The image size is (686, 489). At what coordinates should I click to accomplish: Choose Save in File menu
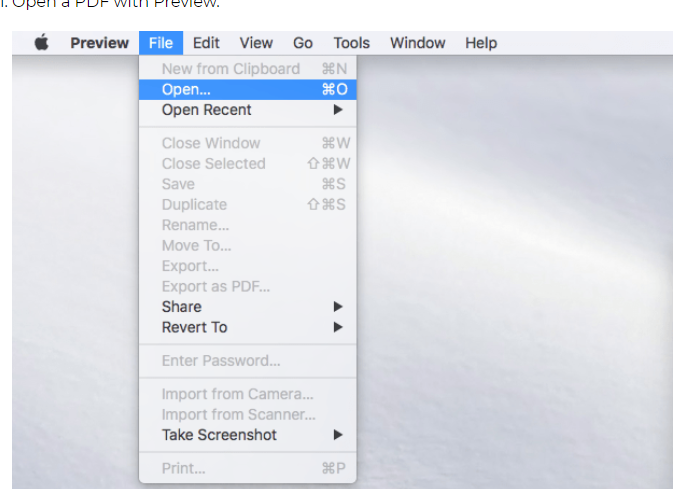pyautogui.click(x=248, y=184)
